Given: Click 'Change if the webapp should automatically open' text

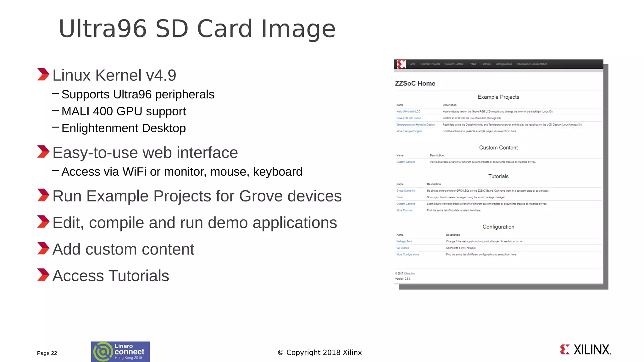Looking at the screenshot, I should [484, 242].
